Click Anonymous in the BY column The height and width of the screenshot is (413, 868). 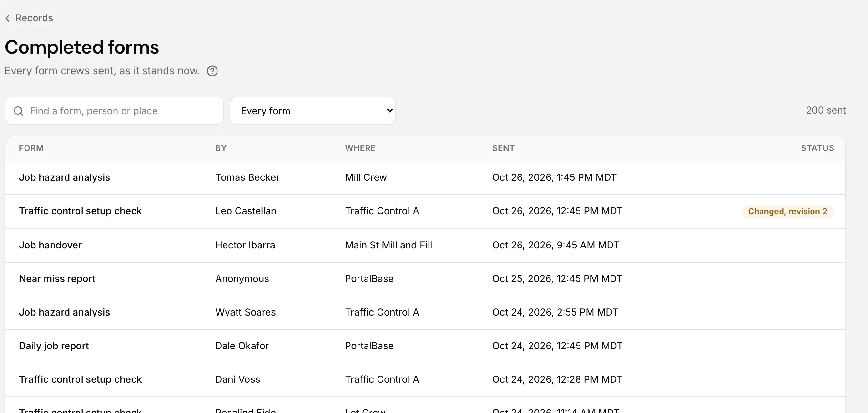(242, 279)
